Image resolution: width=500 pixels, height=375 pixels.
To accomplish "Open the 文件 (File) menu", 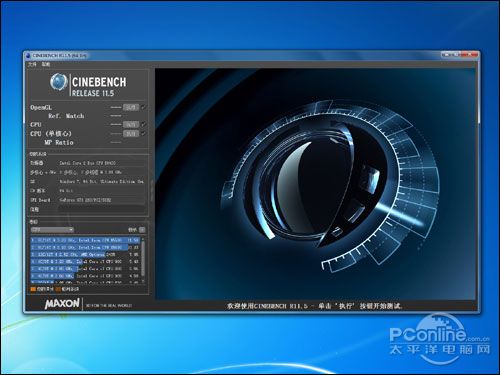I will click(32, 64).
